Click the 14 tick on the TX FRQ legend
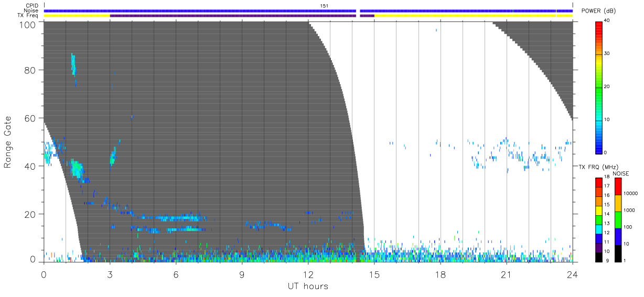This screenshot has height=297, width=644. point(607,214)
